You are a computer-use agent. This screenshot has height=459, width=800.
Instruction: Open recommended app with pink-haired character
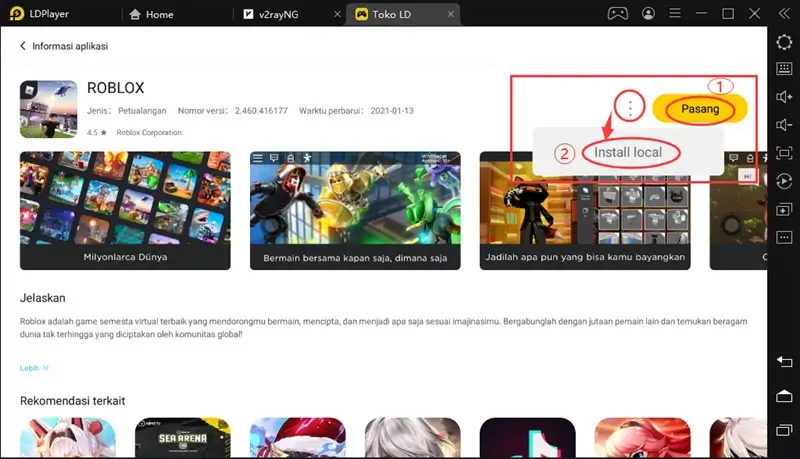click(642, 438)
